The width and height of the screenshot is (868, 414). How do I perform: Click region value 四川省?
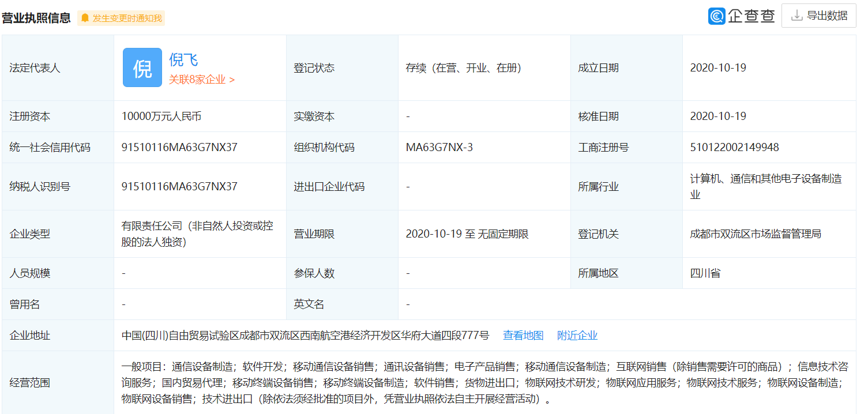pos(705,273)
